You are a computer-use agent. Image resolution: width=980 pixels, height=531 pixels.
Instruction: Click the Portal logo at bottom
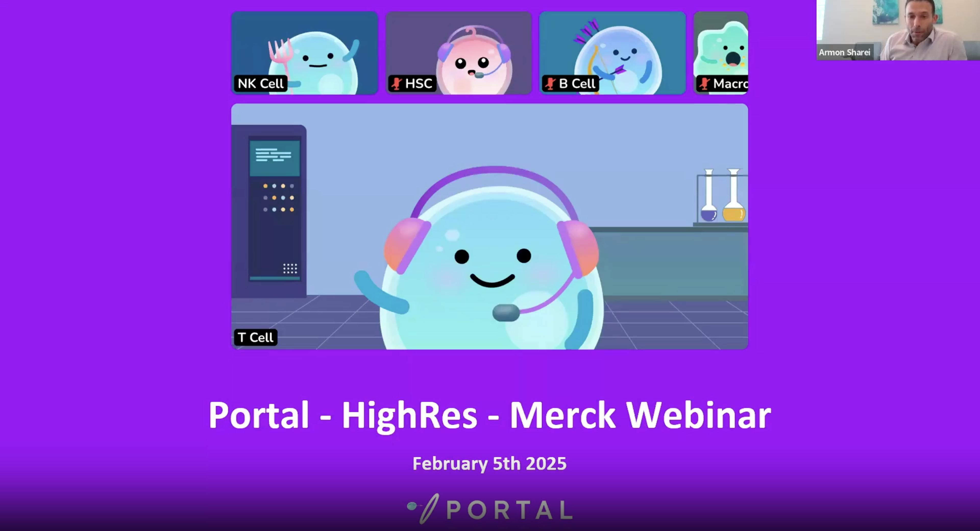(490, 509)
